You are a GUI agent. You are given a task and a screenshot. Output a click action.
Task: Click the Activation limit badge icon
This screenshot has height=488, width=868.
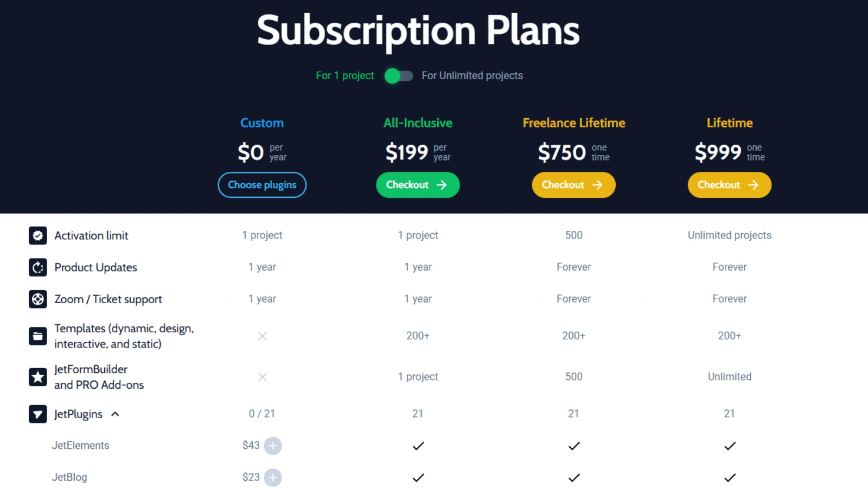[x=37, y=235]
